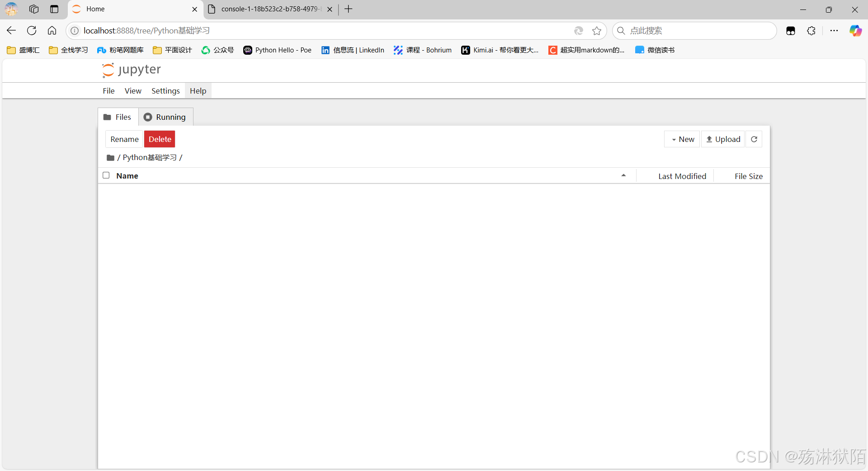Open the Settings menu
Viewport: 868px width, 471px height.
[x=165, y=91]
